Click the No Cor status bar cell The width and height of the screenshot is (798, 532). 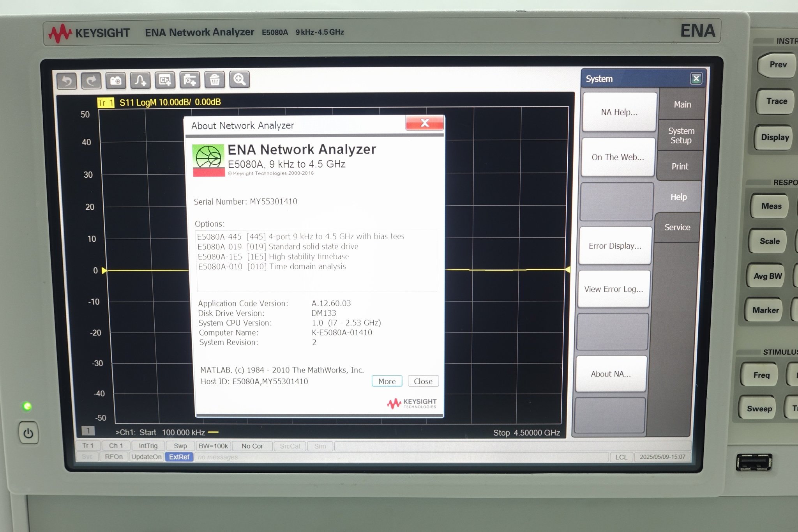point(252,446)
